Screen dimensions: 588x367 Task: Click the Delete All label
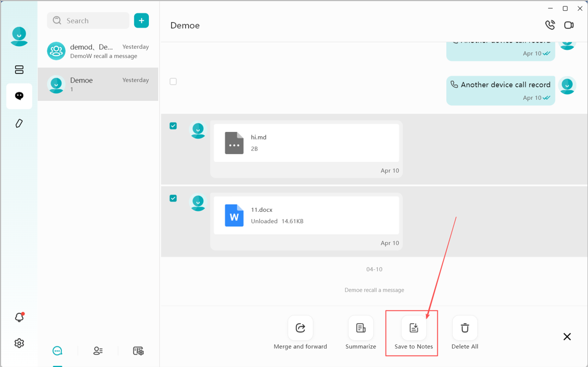coord(465,346)
